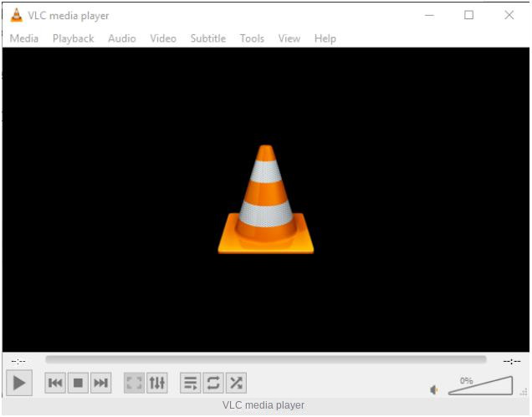Minimize the VLC media player window

pos(430,15)
